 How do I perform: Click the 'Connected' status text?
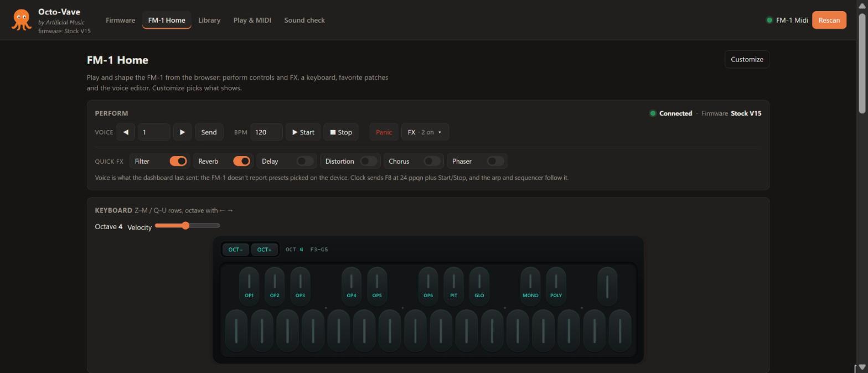coord(675,113)
